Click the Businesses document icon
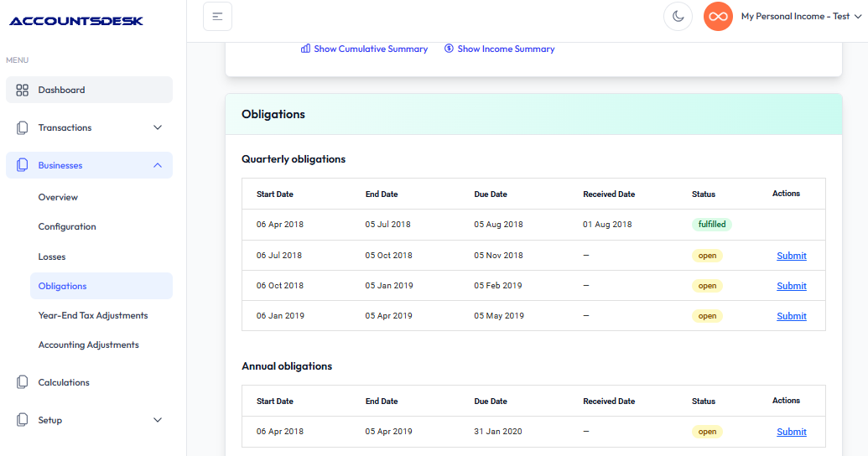The width and height of the screenshot is (868, 456). pyautogui.click(x=22, y=165)
